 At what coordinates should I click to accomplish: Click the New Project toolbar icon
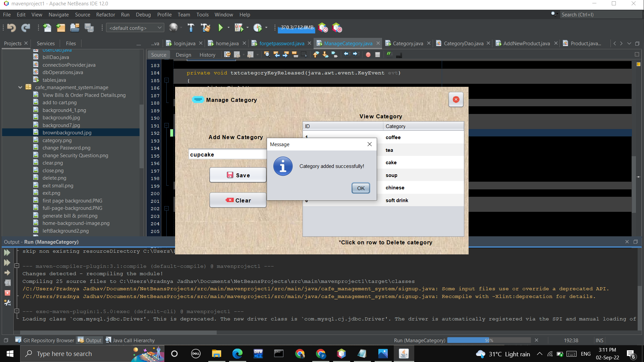pyautogui.click(x=61, y=28)
